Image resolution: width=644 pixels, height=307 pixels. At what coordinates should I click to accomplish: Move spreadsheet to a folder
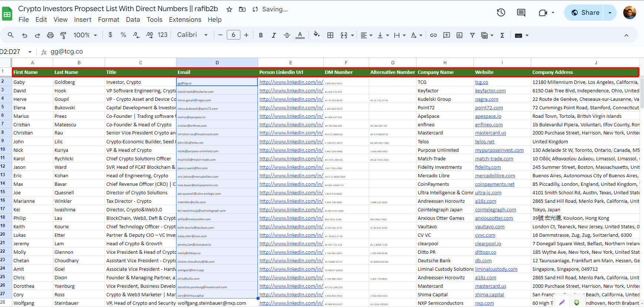coord(242,9)
